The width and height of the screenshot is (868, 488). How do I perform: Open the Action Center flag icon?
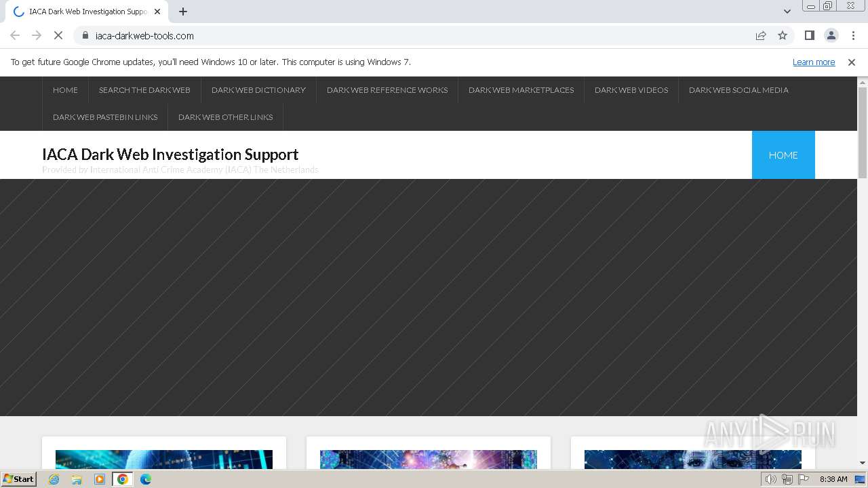pyautogui.click(x=804, y=479)
